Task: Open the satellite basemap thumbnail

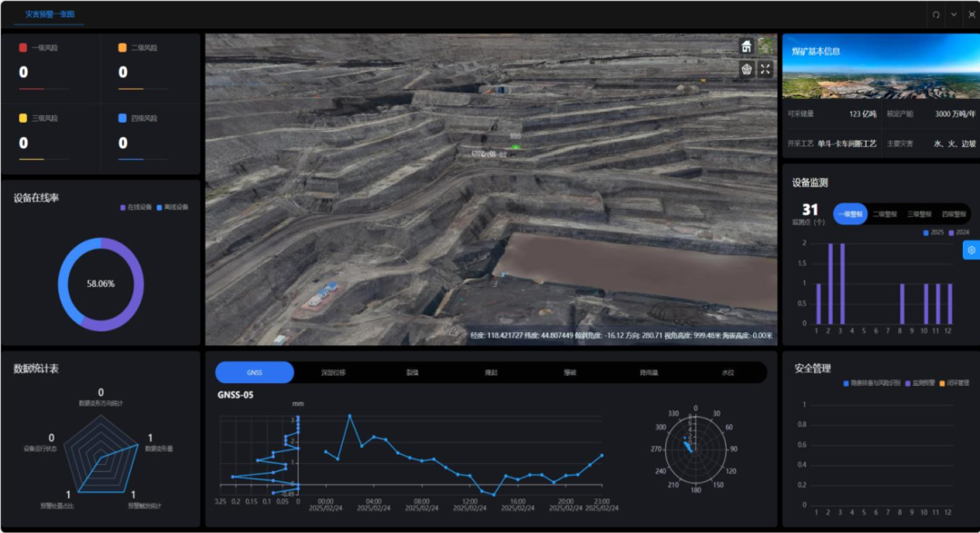Action: [x=767, y=45]
